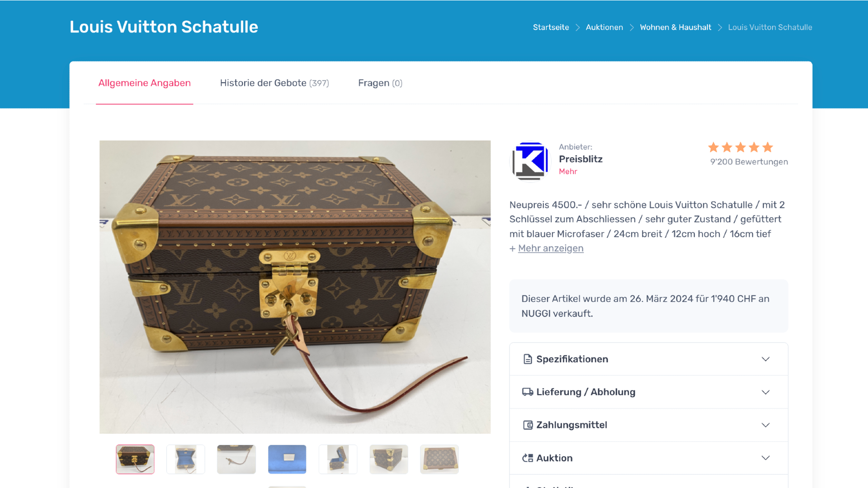Viewport: 868px width, 488px height.
Task: Click the delivery truck icon
Action: click(x=528, y=392)
